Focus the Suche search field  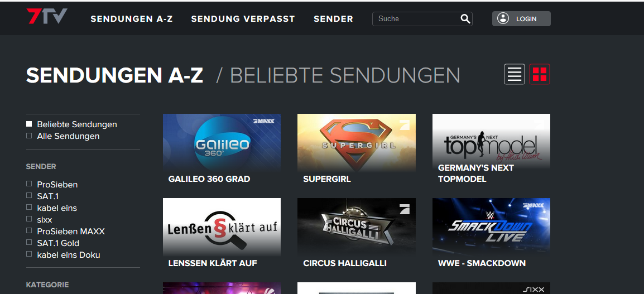click(x=417, y=19)
